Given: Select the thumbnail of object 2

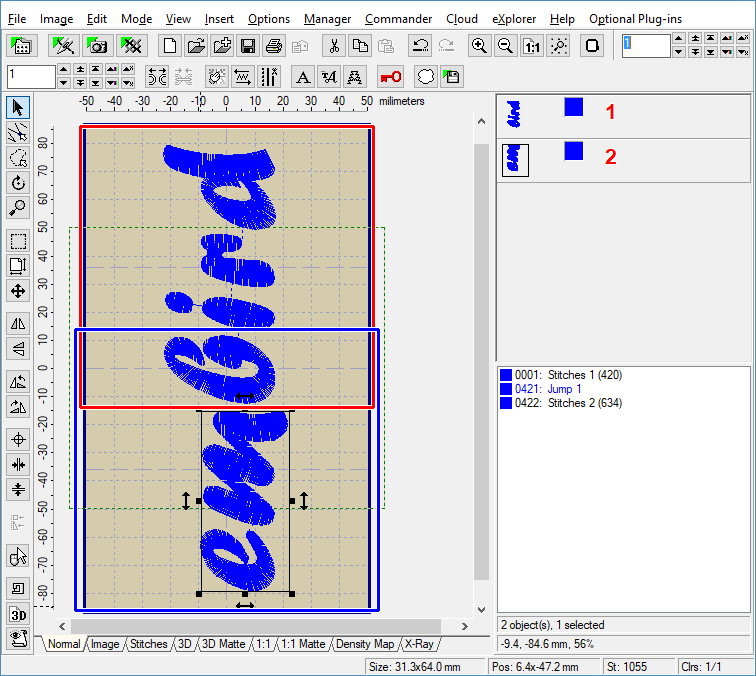Looking at the screenshot, I should tap(515, 160).
